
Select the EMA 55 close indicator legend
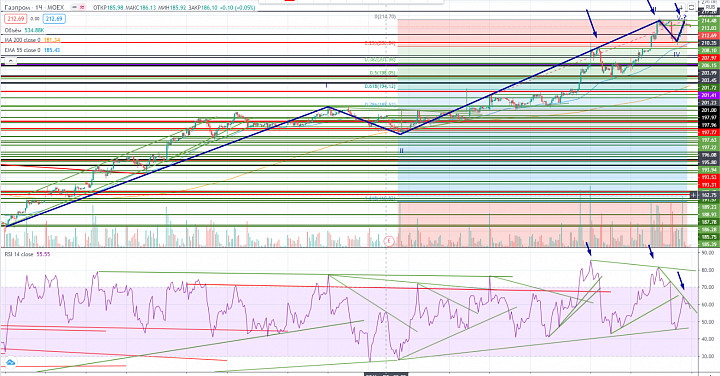click(x=32, y=50)
